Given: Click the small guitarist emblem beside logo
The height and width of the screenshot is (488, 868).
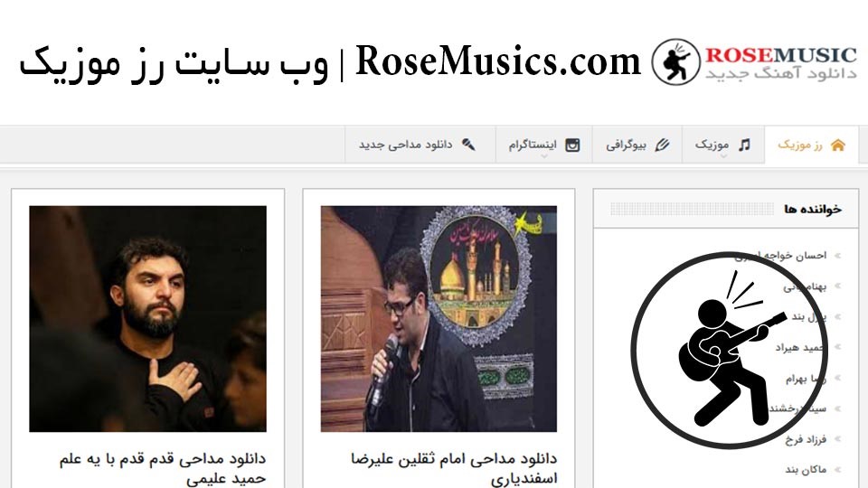Looking at the screenshot, I should (x=675, y=62).
